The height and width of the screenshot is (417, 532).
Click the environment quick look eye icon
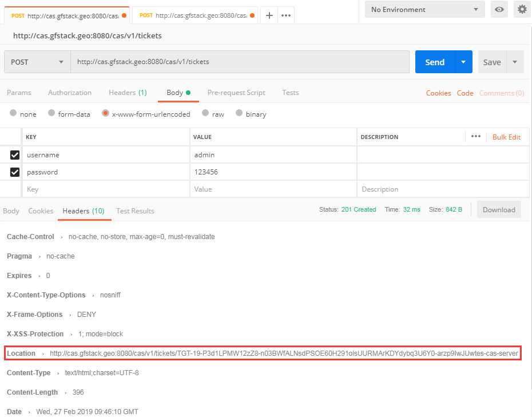[500, 10]
